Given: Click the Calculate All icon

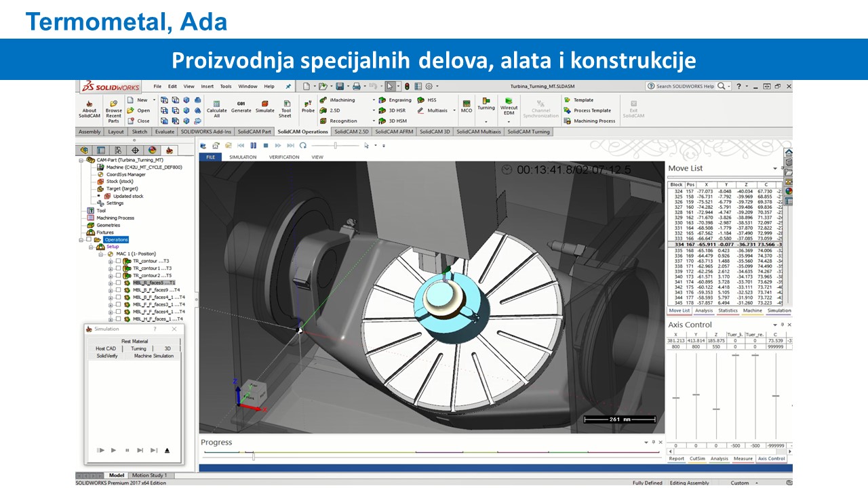Looking at the screenshot, I should click(216, 107).
